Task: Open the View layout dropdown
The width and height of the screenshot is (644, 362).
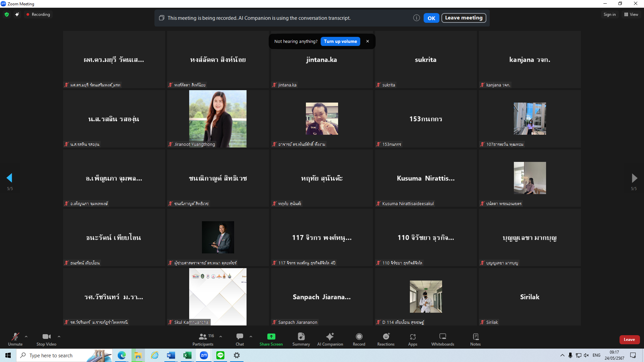Action: pyautogui.click(x=631, y=14)
